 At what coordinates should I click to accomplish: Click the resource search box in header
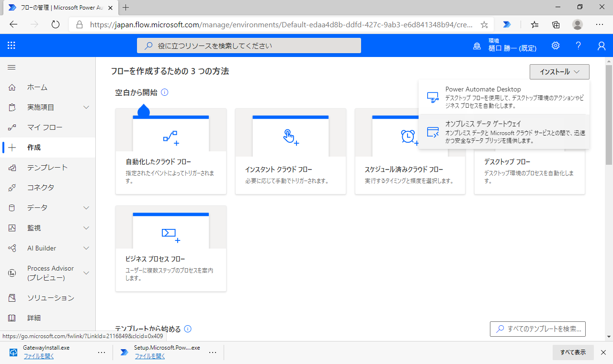coord(249,45)
